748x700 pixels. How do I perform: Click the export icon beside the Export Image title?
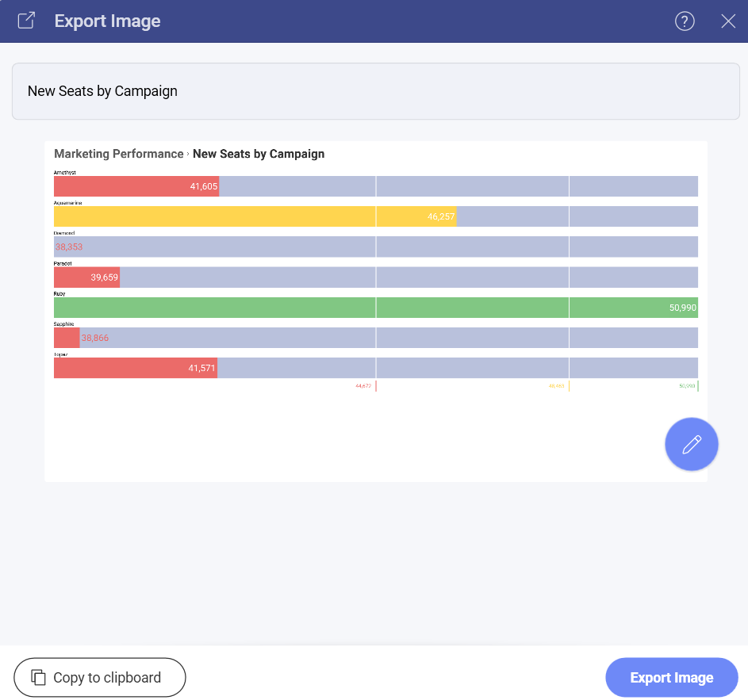pyautogui.click(x=26, y=21)
